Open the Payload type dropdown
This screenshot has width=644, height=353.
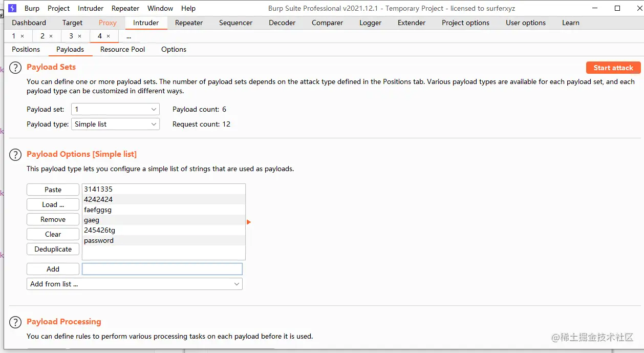116,124
